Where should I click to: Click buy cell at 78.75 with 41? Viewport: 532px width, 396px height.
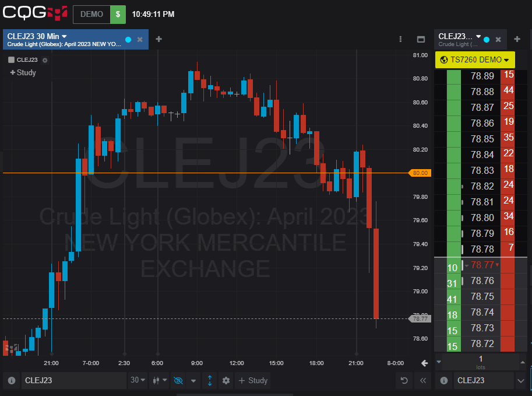click(x=453, y=298)
